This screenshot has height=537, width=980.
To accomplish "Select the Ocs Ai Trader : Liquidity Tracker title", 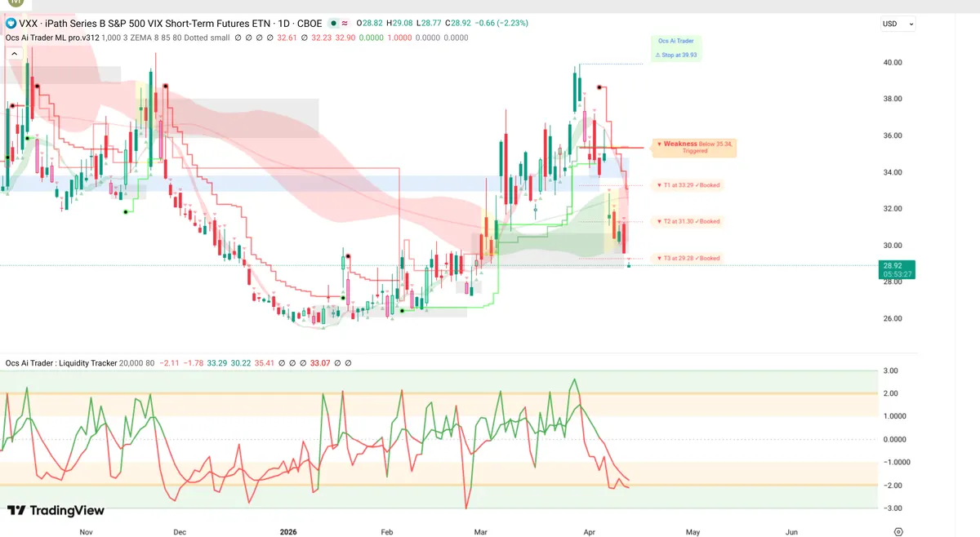I will [x=61, y=362].
